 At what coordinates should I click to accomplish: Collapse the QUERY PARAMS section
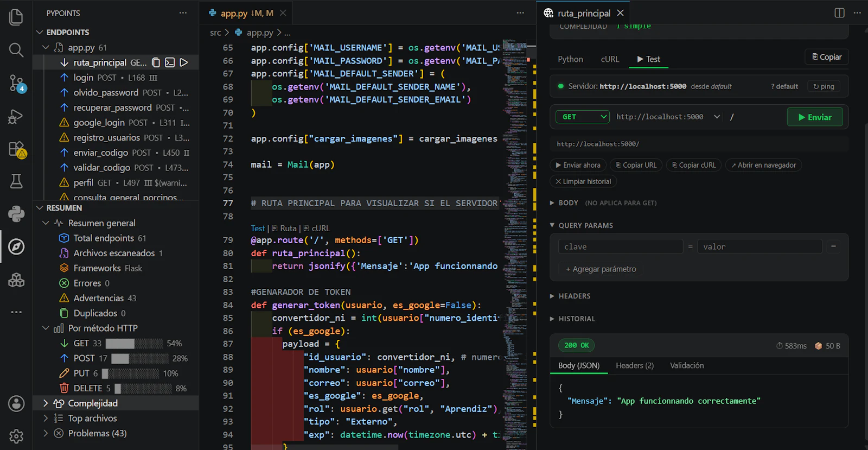(x=582, y=226)
